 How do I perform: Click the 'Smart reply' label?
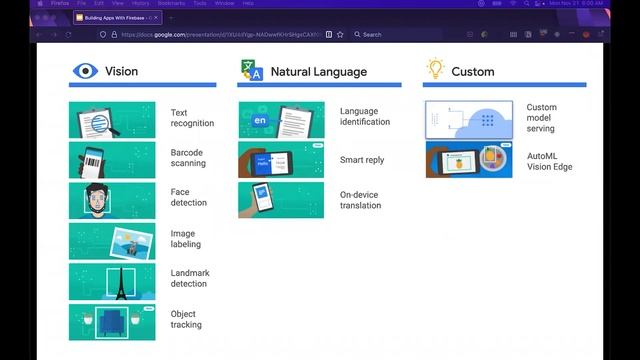[362, 160]
